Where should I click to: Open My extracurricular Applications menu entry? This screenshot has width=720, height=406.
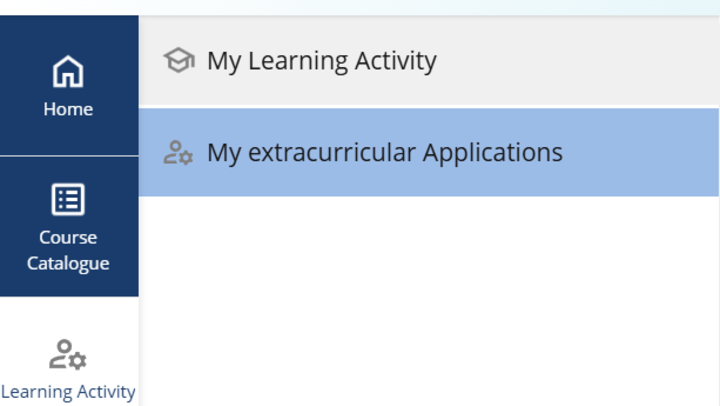385,153
